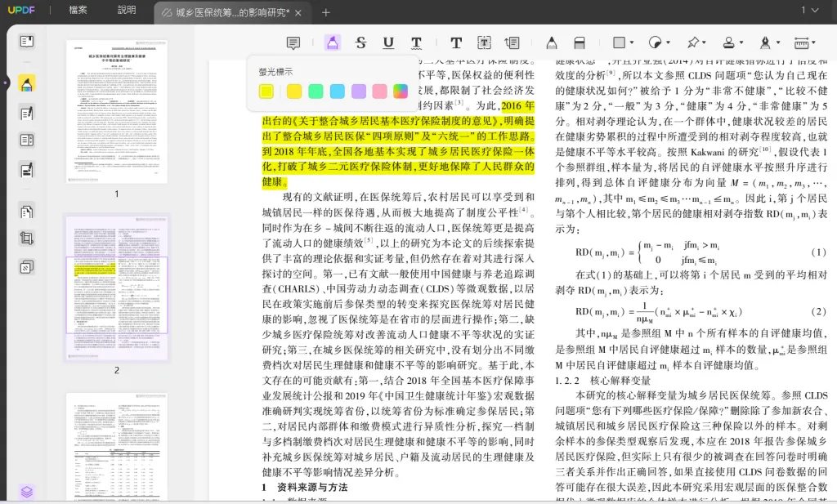Select the Text comment tool
The width and height of the screenshot is (837, 504).
coord(456,42)
